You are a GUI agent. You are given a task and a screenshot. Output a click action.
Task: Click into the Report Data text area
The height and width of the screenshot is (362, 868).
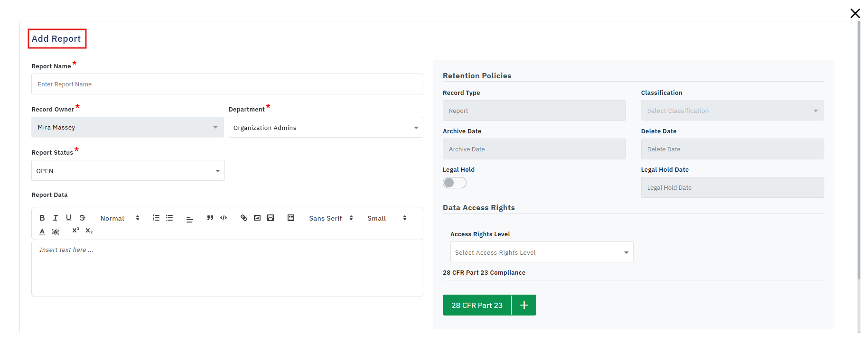227,269
